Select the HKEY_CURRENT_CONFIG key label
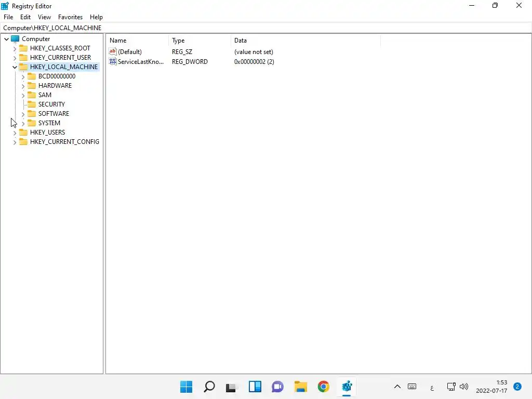The image size is (532, 399). tap(64, 141)
